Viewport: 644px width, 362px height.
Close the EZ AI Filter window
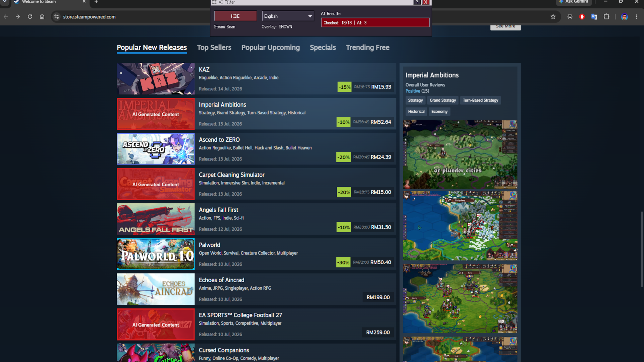426,2
